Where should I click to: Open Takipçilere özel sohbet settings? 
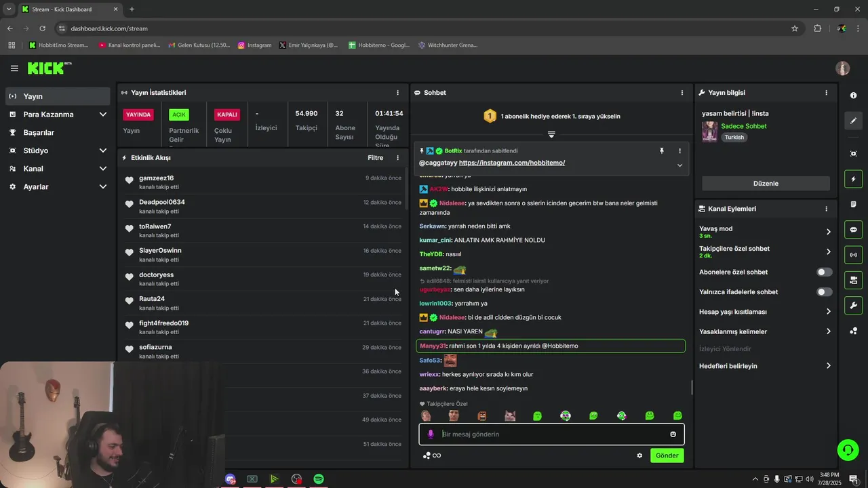coord(764,251)
